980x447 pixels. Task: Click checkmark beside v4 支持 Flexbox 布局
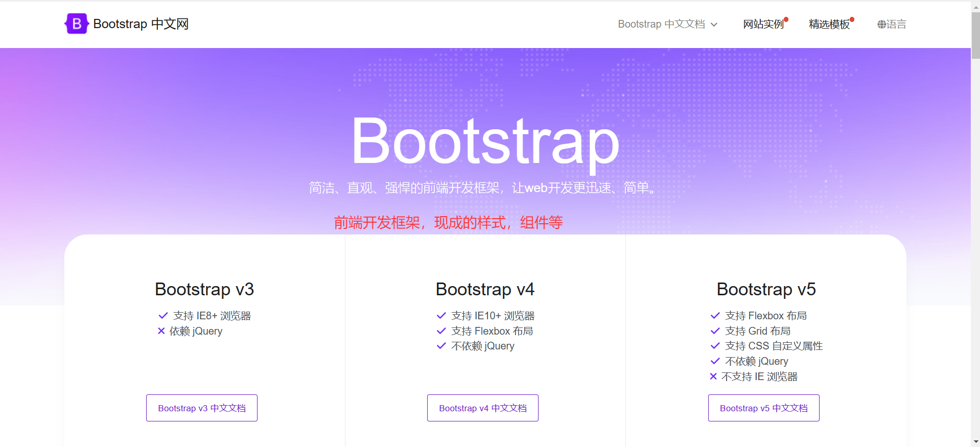(441, 331)
